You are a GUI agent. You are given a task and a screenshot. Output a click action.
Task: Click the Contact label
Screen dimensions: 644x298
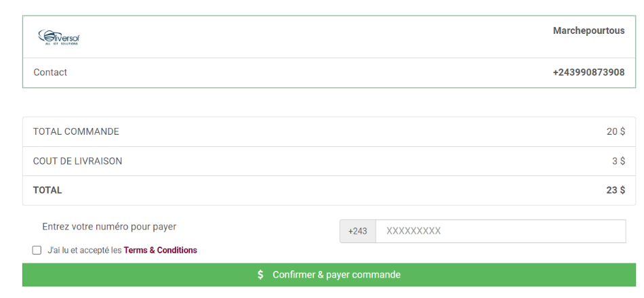50,72
